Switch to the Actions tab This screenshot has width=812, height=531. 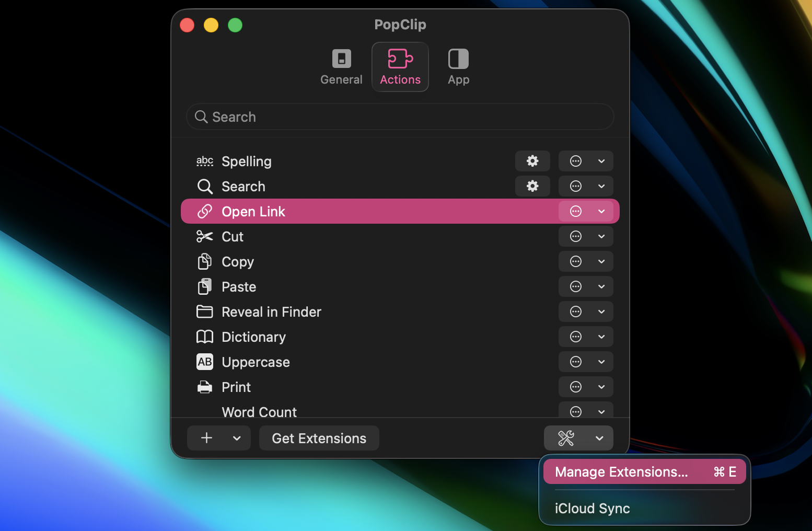coord(400,67)
